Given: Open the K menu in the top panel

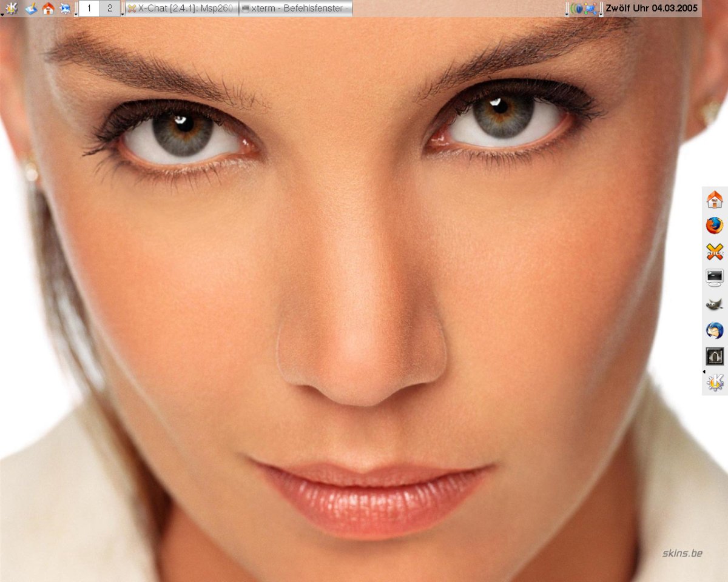Looking at the screenshot, I should [x=12, y=8].
